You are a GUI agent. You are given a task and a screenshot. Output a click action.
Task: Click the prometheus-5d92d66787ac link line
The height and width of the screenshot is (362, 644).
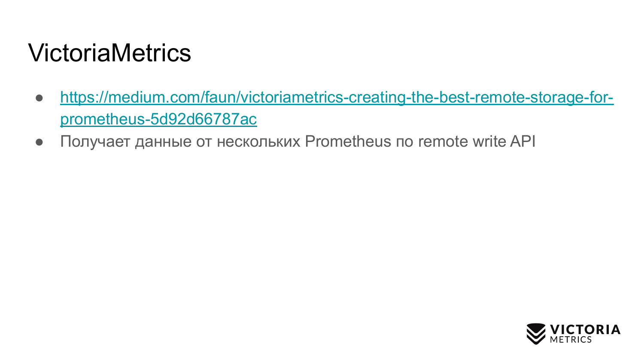(158, 119)
